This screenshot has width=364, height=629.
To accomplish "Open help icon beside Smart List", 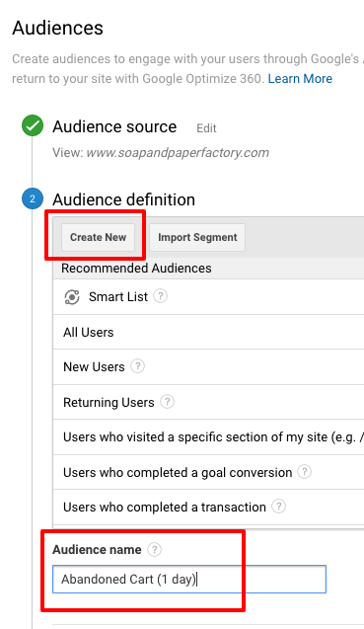I will (x=161, y=296).
